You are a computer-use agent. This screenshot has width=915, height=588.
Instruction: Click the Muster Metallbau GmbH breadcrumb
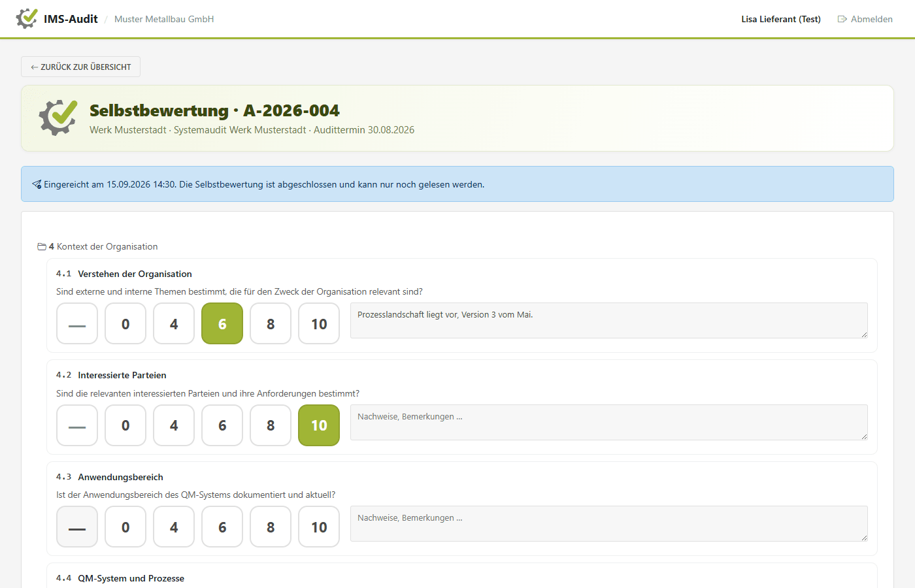tap(164, 19)
